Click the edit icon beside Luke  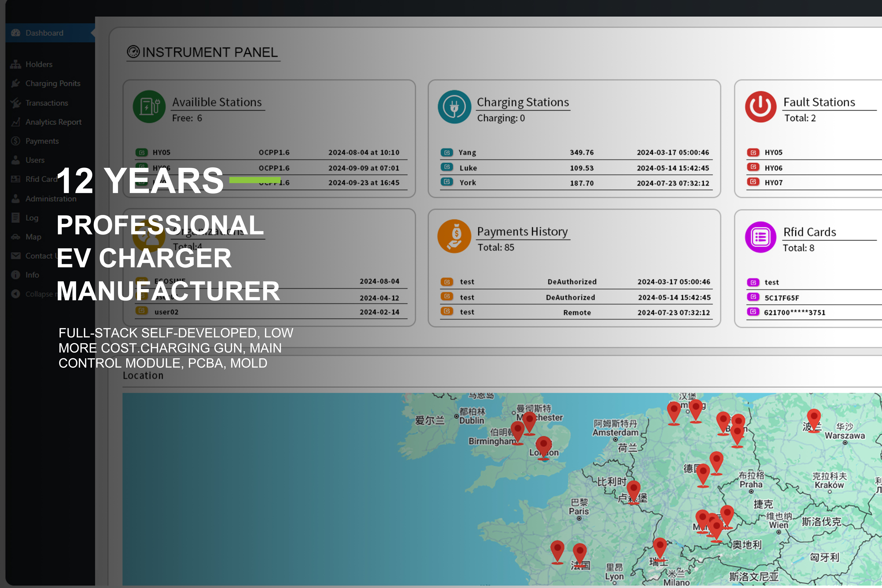point(447,167)
